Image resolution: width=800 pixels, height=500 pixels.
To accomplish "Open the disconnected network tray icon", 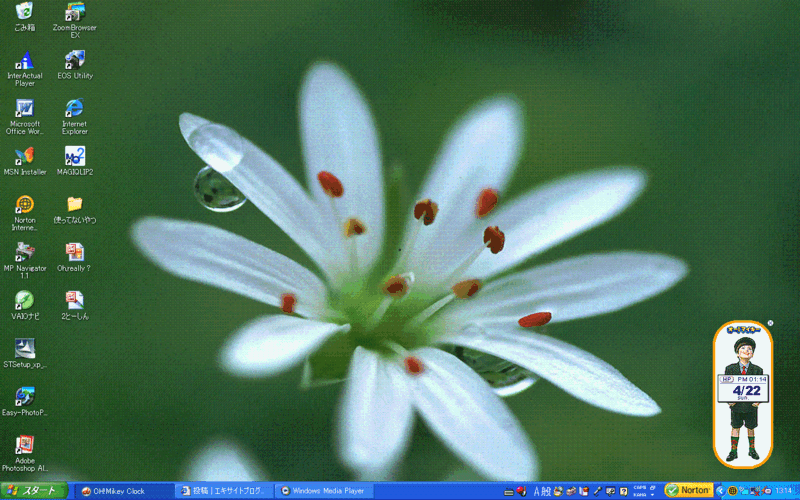I will coord(756,491).
